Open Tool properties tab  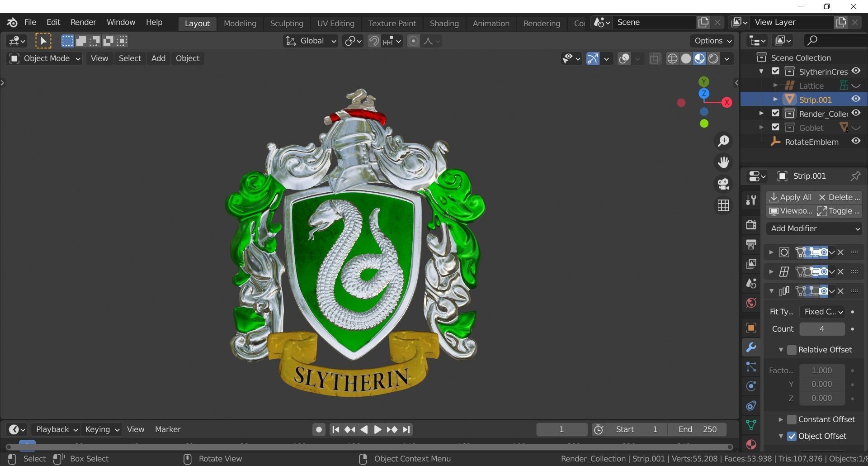pos(751,200)
